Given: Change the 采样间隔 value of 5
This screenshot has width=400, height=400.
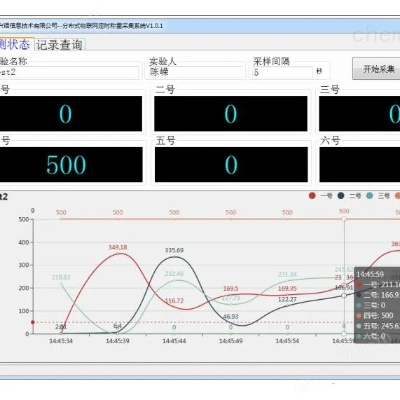Looking at the screenshot, I should tap(283, 72).
